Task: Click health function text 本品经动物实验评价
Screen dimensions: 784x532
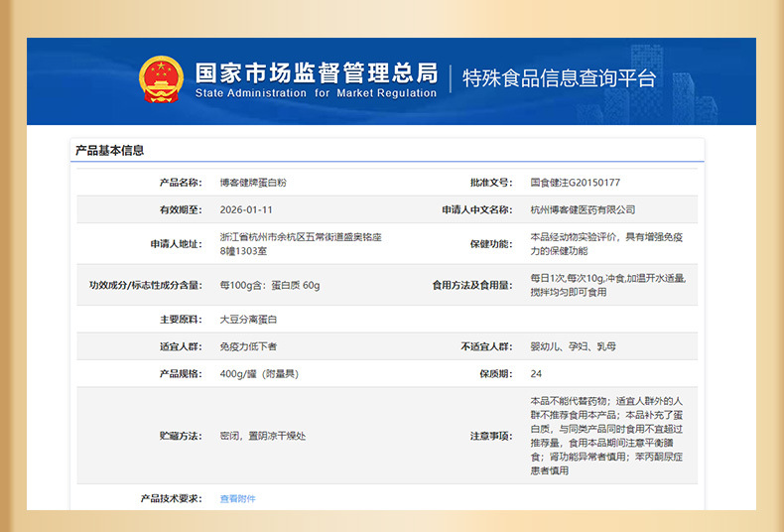Action: point(606,244)
